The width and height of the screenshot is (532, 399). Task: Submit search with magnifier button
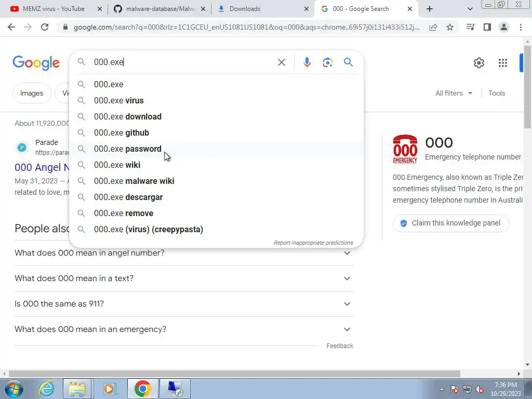point(348,62)
